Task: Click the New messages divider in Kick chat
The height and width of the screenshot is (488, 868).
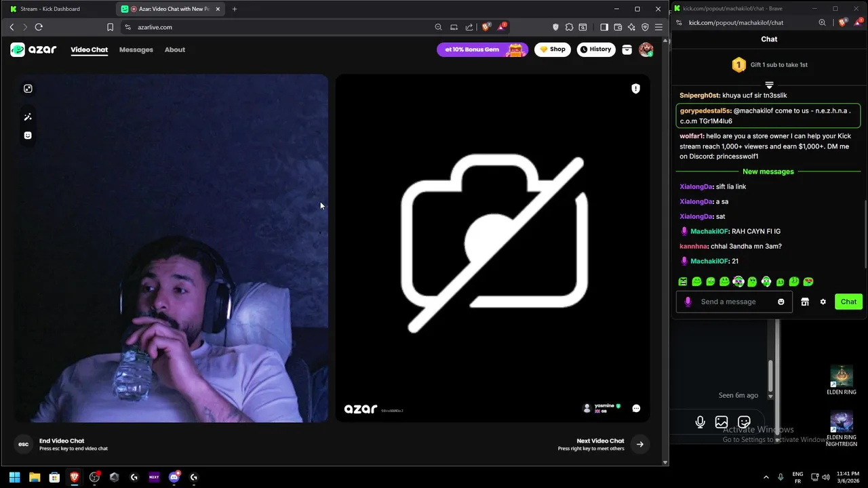Action: (768, 171)
